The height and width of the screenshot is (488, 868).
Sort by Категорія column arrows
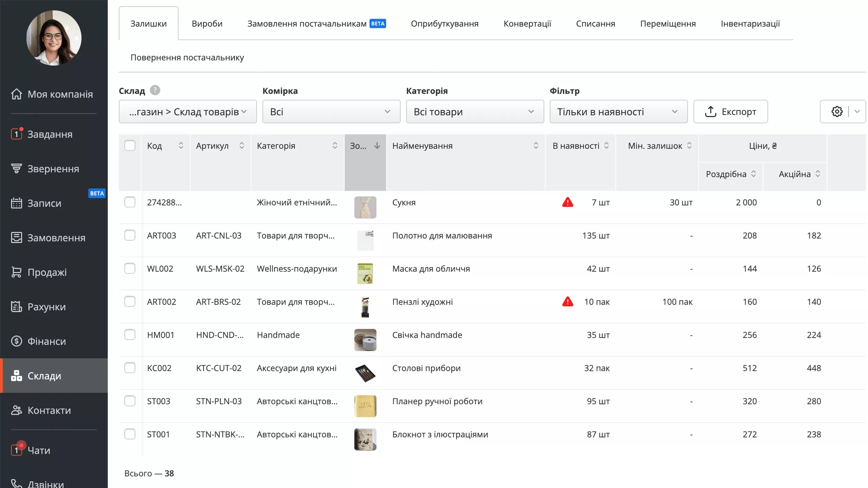click(335, 145)
